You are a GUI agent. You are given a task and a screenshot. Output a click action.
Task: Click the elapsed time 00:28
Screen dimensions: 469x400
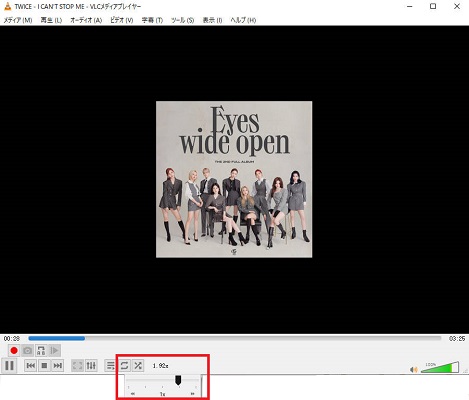[x=12, y=338]
